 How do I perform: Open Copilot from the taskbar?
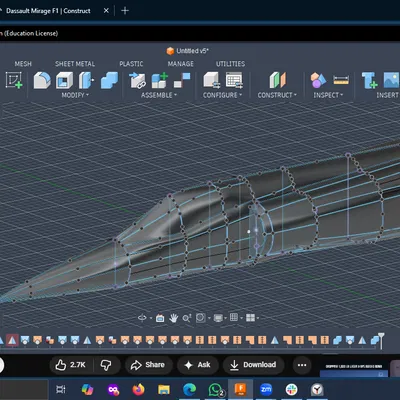[87, 389]
